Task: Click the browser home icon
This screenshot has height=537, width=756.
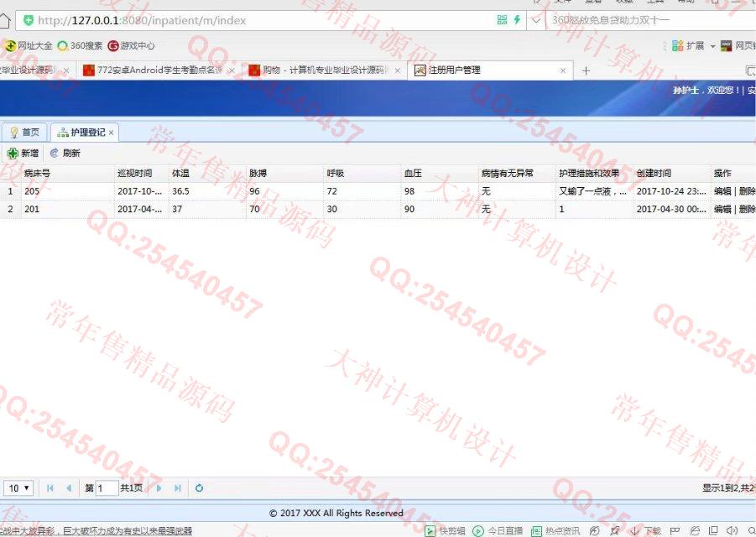Action: click(x=4, y=21)
